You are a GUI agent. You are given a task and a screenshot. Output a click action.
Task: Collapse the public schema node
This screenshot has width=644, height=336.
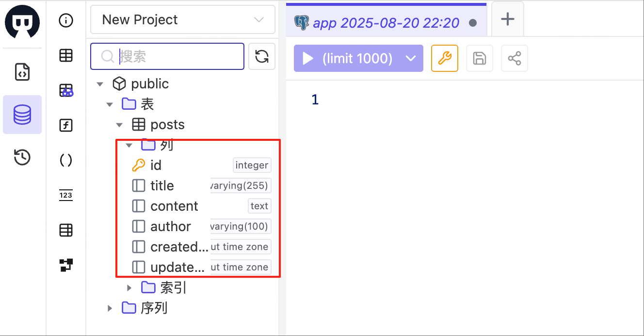pos(100,84)
